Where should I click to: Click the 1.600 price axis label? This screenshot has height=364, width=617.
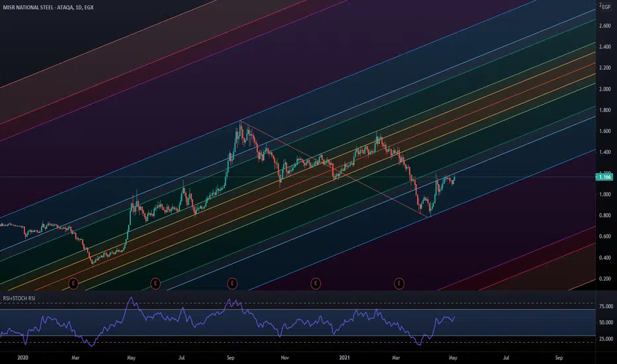605,131
